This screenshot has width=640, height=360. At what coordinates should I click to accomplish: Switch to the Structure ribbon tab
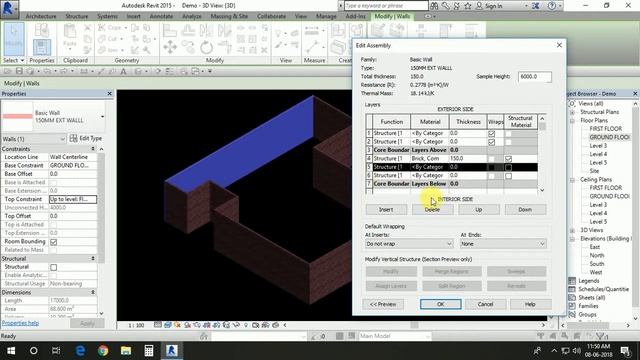coord(77,16)
